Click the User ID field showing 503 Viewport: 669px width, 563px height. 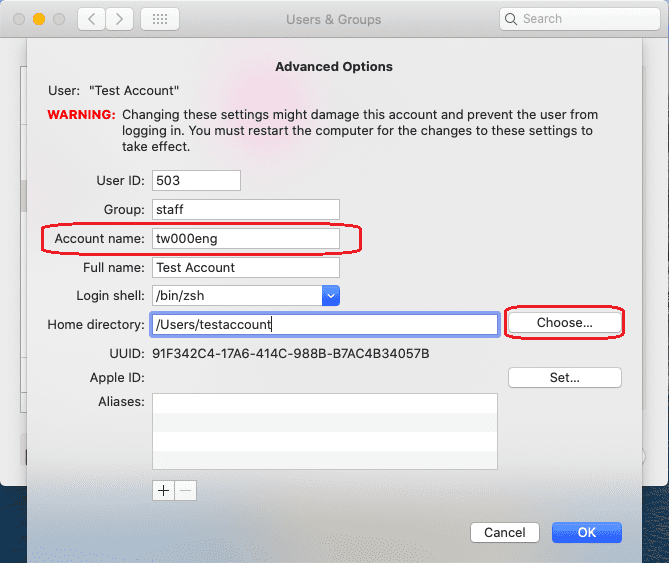[x=196, y=181]
